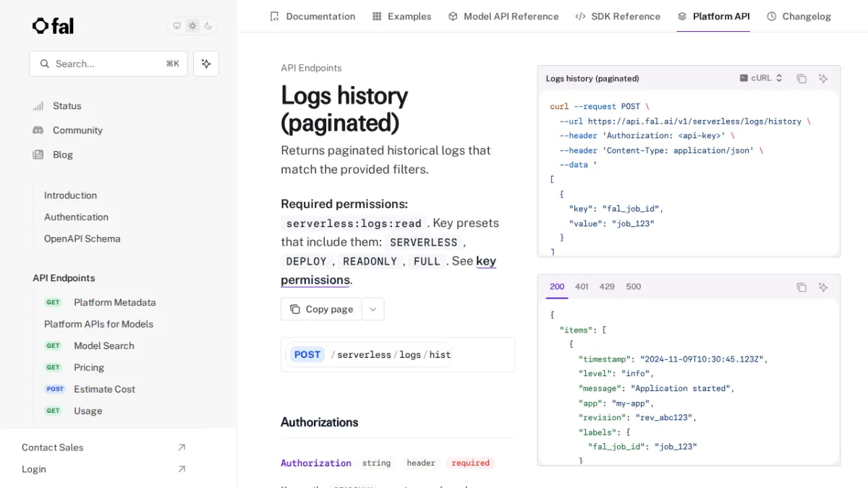This screenshot has height=488, width=868.
Task: Click the Platform API layers icon
Action: (682, 16)
